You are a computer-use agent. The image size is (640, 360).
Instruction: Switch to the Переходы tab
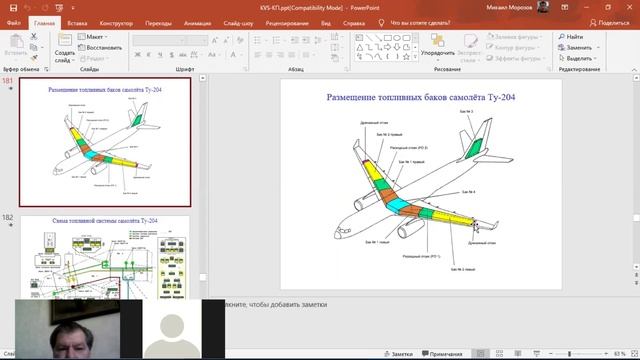[x=158, y=23]
